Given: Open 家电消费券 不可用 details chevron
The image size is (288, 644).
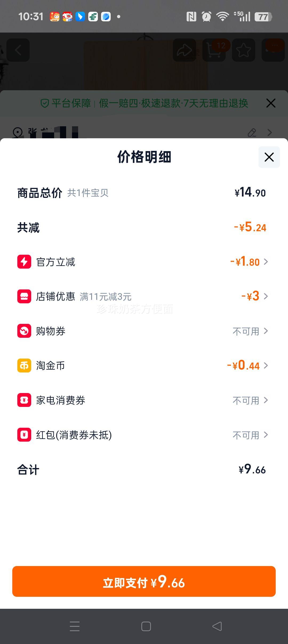Looking at the screenshot, I should (x=266, y=400).
